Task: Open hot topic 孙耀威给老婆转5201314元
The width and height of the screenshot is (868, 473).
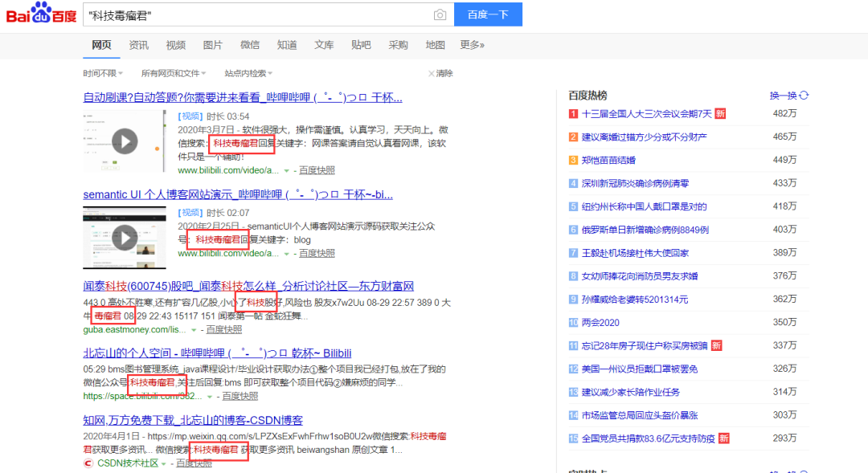Action: pyautogui.click(x=634, y=300)
